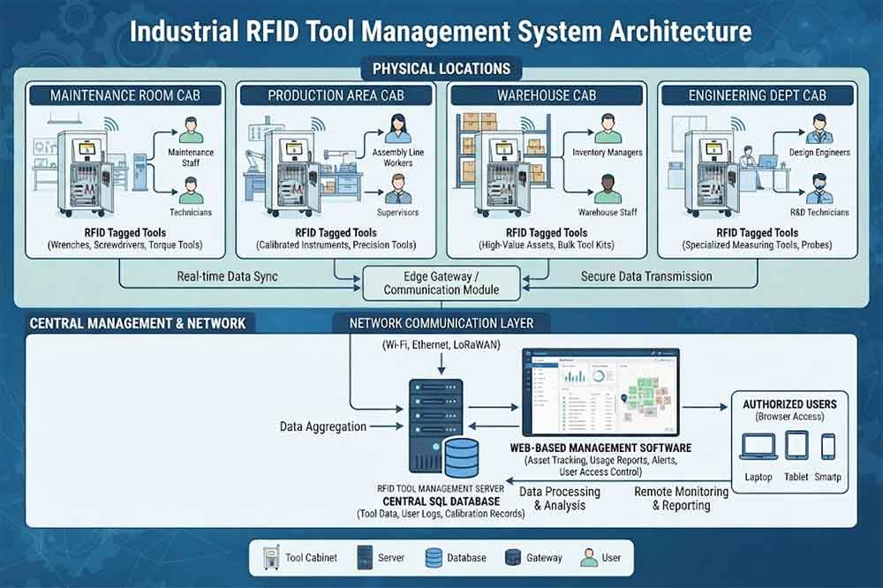Click the Maintenance Room tool cabinet illustration

pyautogui.click(x=87, y=173)
